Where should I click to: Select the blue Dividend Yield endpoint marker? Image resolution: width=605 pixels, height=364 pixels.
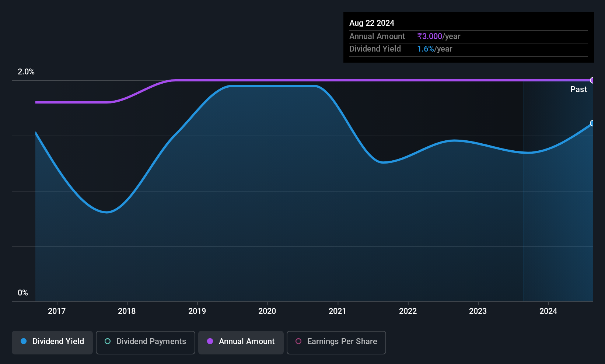pyautogui.click(x=592, y=123)
